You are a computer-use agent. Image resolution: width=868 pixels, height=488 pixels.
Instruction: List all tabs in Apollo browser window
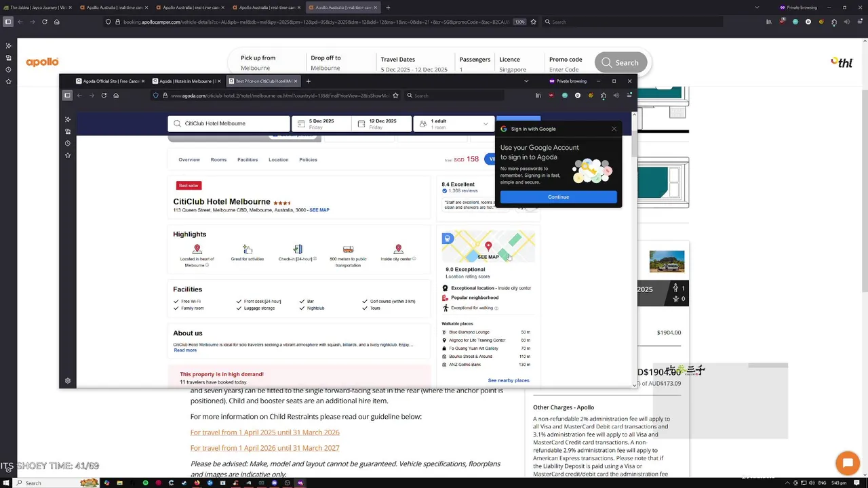click(x=757, y=7)
